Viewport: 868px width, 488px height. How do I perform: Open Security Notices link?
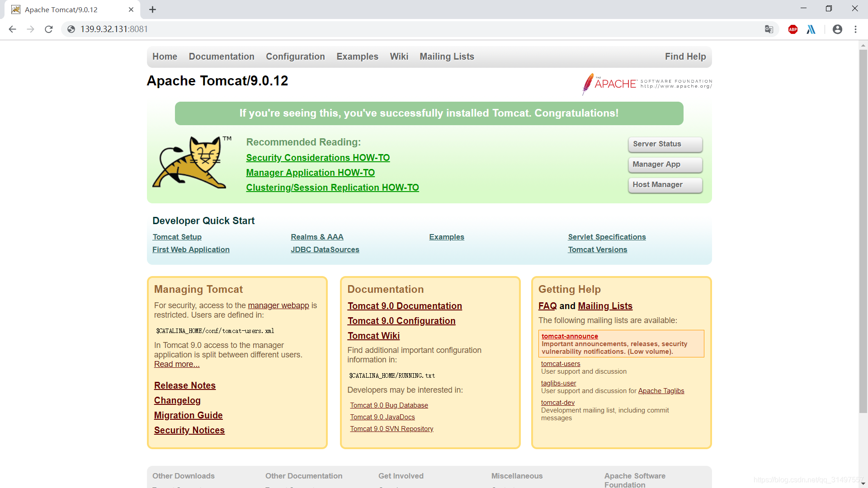pos(189,430)
